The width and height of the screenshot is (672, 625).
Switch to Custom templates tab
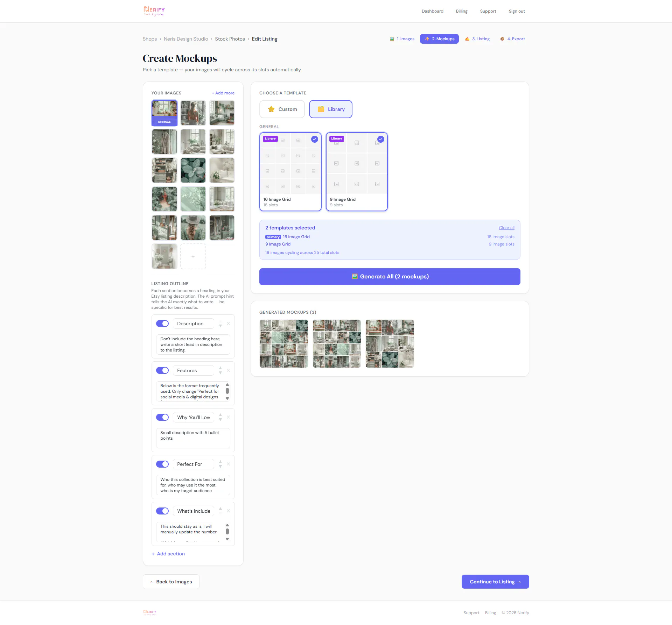click(x=282, y=109)
